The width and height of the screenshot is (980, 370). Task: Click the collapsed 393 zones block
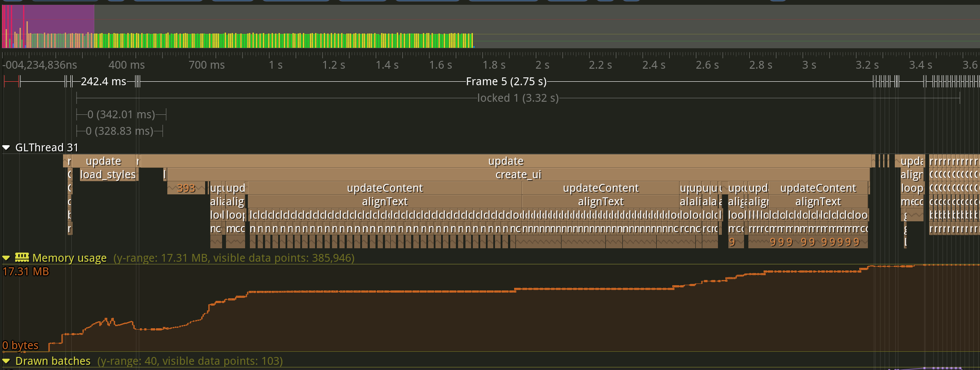coord(186,188)
